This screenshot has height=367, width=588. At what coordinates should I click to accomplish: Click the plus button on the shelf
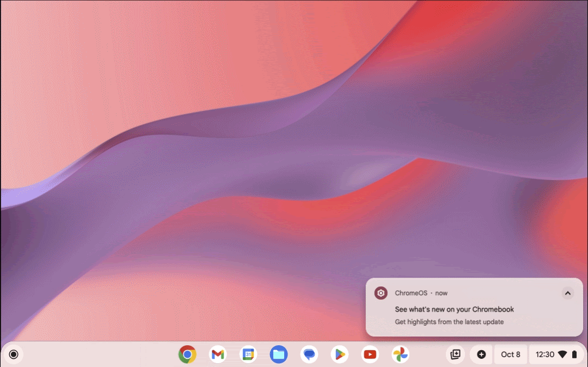[481, 354]
